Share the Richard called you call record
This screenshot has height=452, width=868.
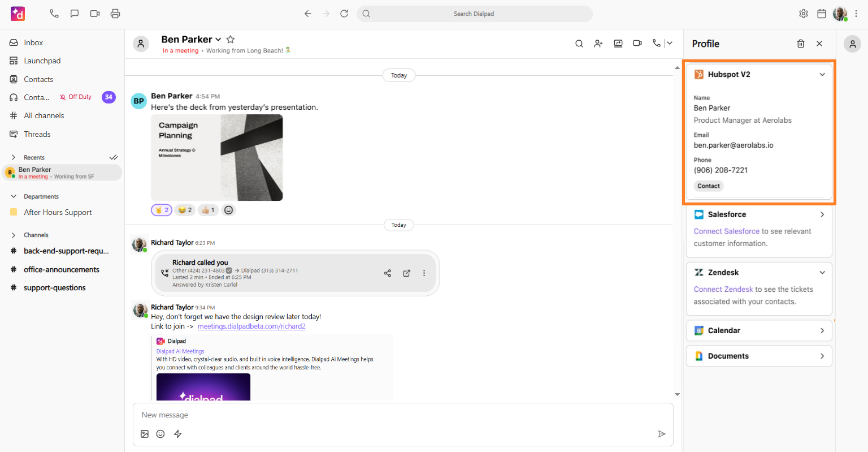[x=388, y=273]
